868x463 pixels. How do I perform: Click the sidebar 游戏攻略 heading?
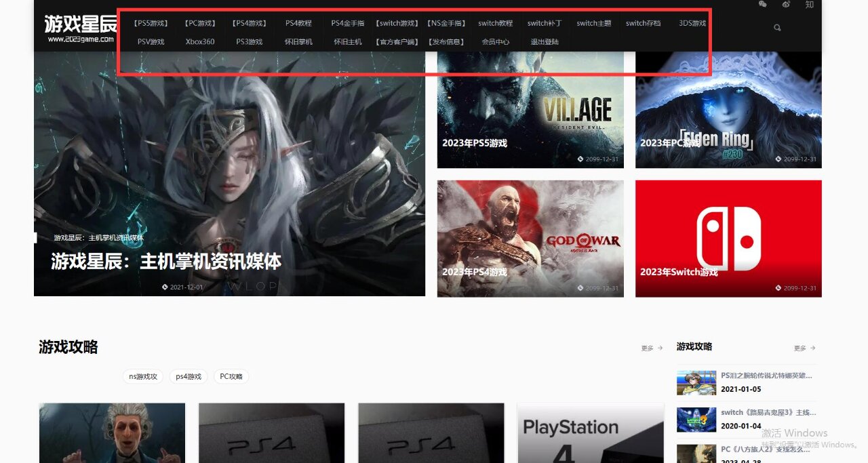(694, 346)
